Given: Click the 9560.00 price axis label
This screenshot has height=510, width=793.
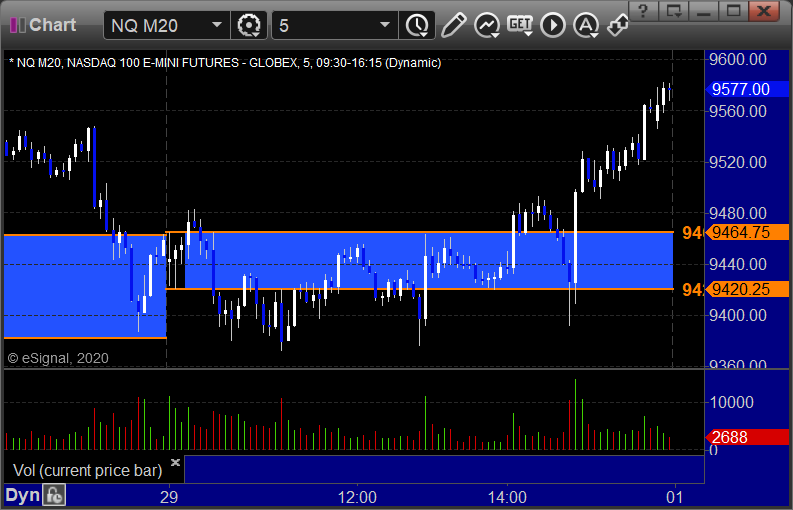Looking at the screenshot, I should (x=738, y=111).
